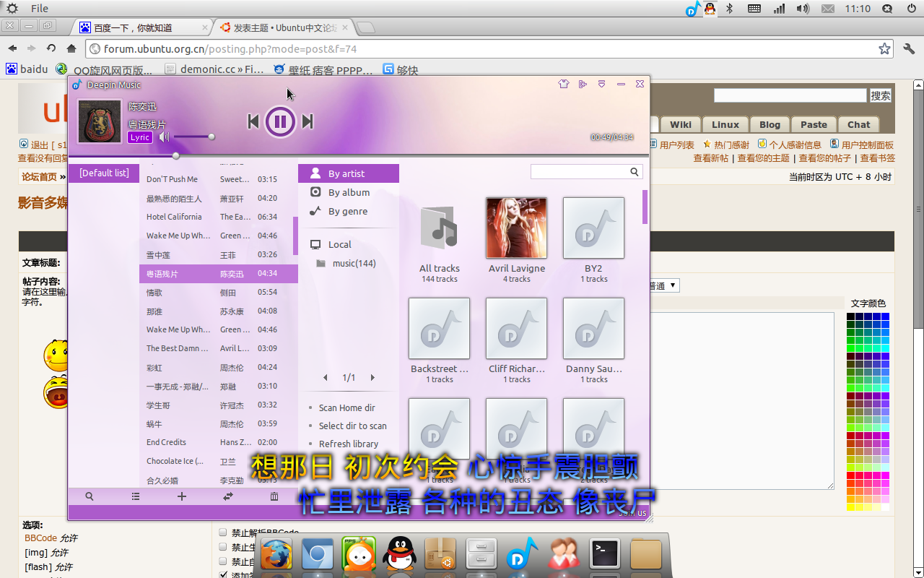Open the system volume indicator

(803, 9)
